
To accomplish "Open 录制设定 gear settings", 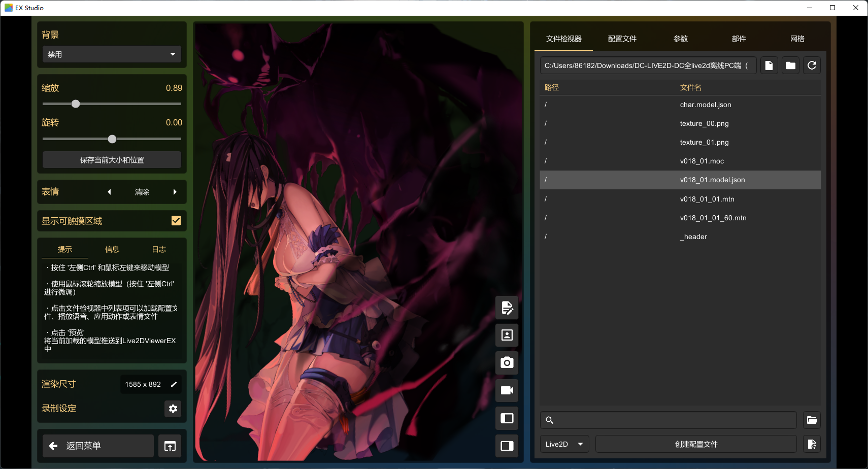I will [173, 409].
